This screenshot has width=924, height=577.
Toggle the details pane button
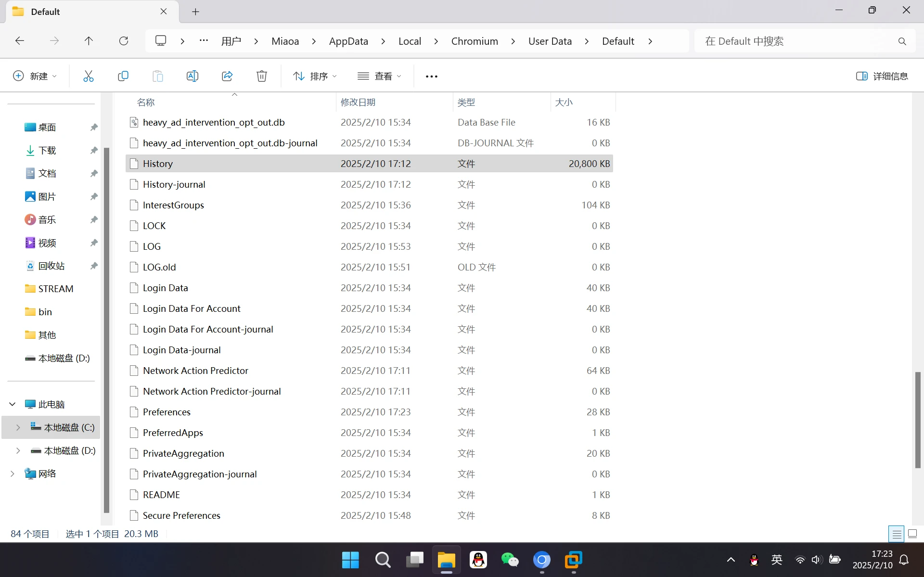point(882,76)
